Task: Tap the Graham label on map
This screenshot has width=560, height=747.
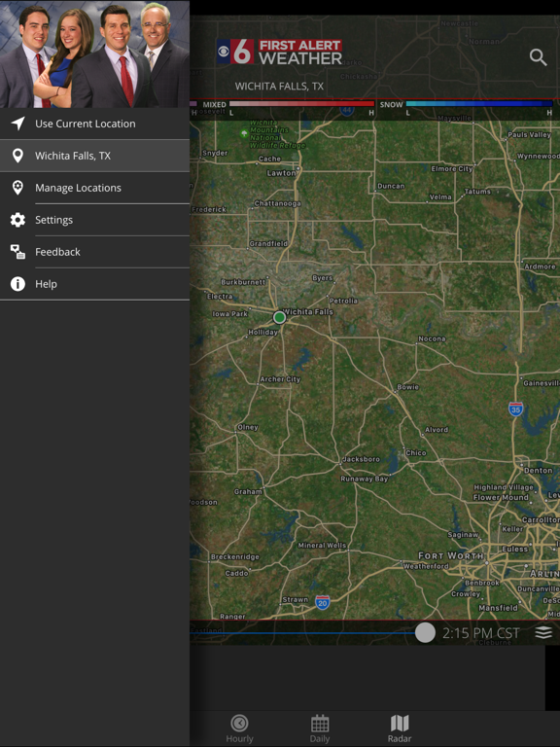Action: coord(248,491)
